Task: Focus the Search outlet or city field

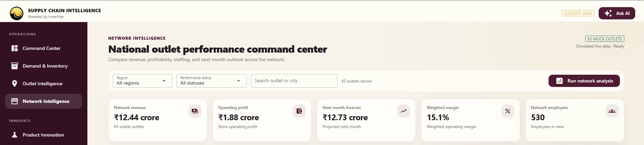Action: coord(294,81)
